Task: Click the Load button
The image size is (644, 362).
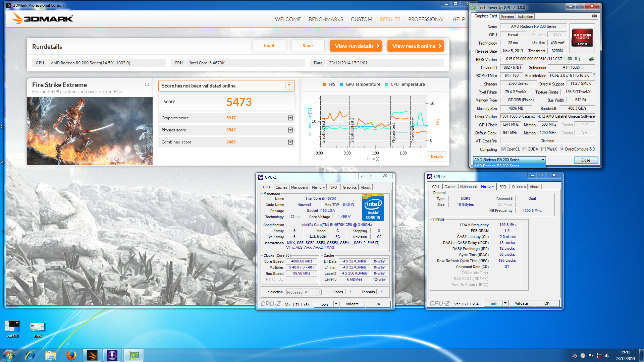Action: (x=269, y=46)
